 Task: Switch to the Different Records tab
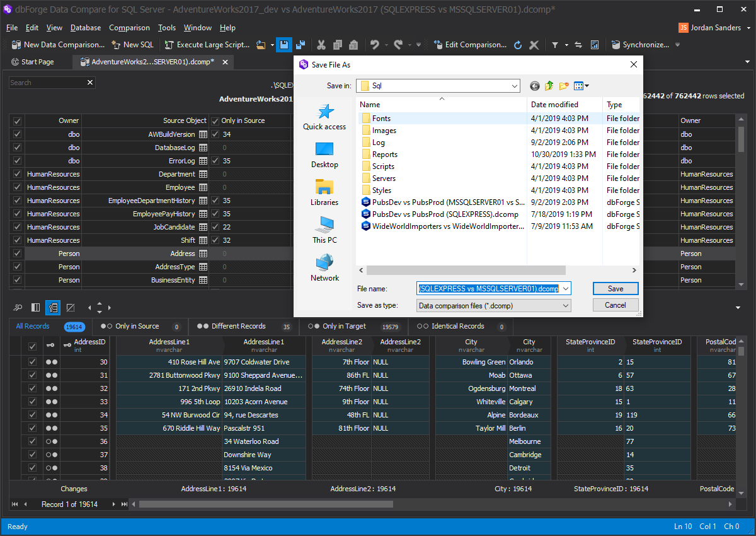point(238,326)
